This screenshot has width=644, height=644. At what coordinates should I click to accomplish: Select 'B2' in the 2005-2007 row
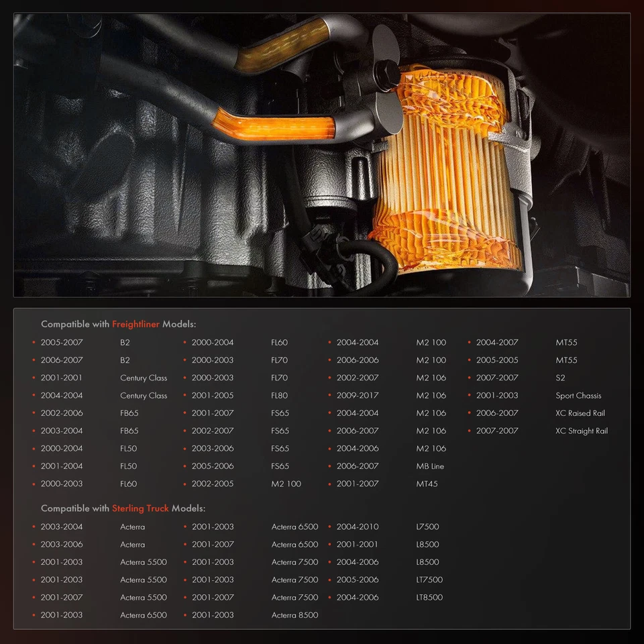(x=125, y=342)
